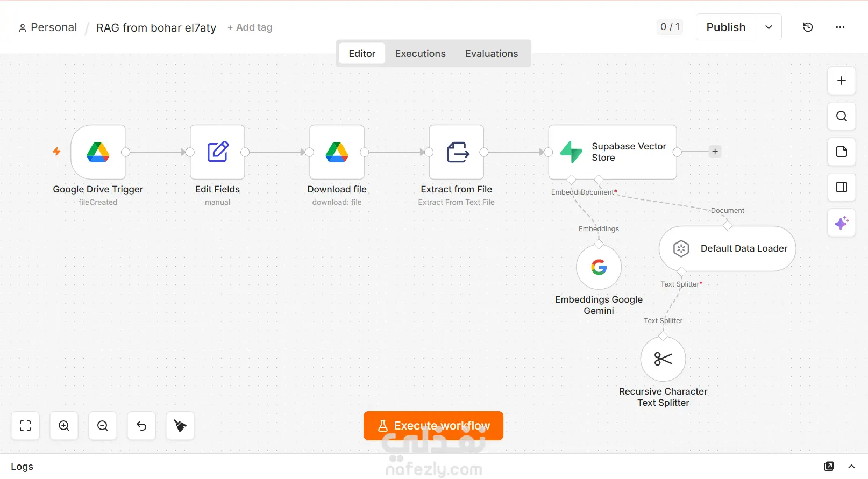Pop out the Logs panel

tap(829, 466)
